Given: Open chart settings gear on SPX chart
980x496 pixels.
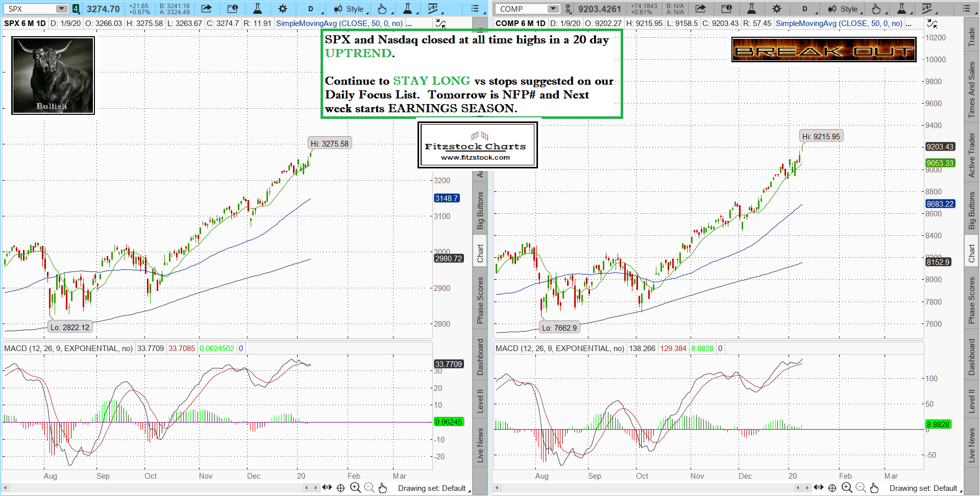Looking at the screenshot, I should tap(282, 9).
